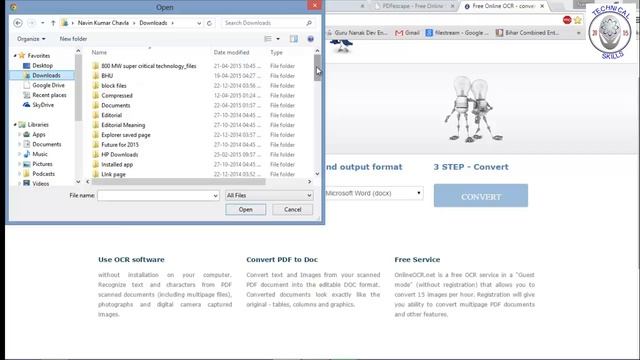Open Recent places

point(49,95)
